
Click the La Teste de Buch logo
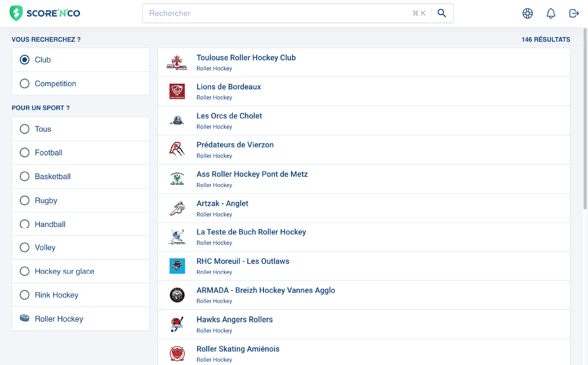pos(177,237)
